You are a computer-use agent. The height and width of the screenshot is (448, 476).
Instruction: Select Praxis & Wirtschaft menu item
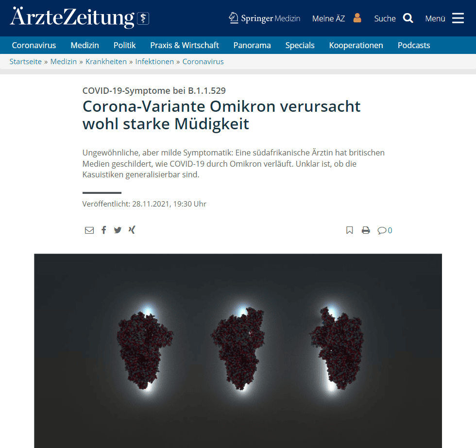point(185,45)
